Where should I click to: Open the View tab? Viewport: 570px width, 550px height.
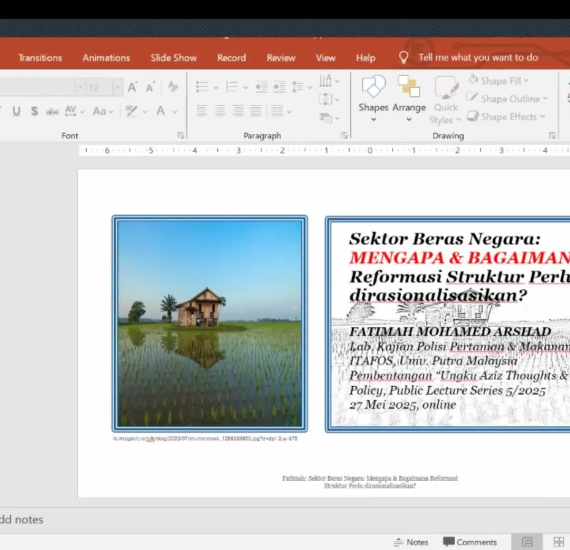(325, 58)
